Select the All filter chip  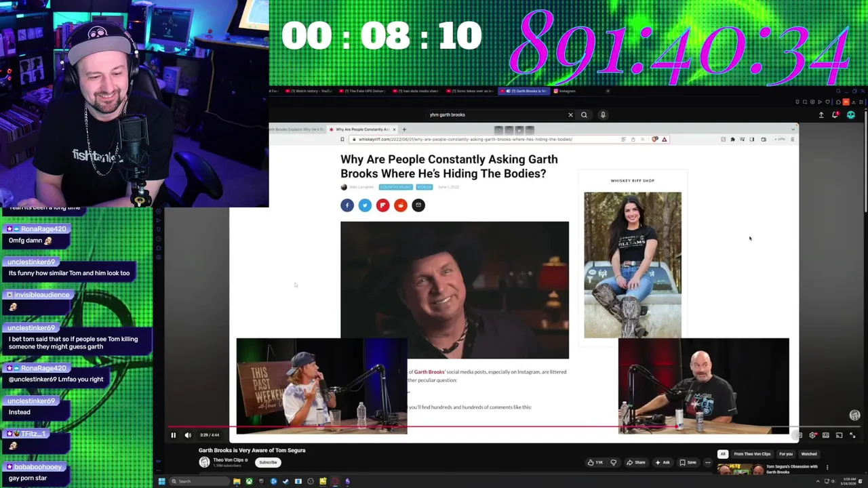pos(723,454)
